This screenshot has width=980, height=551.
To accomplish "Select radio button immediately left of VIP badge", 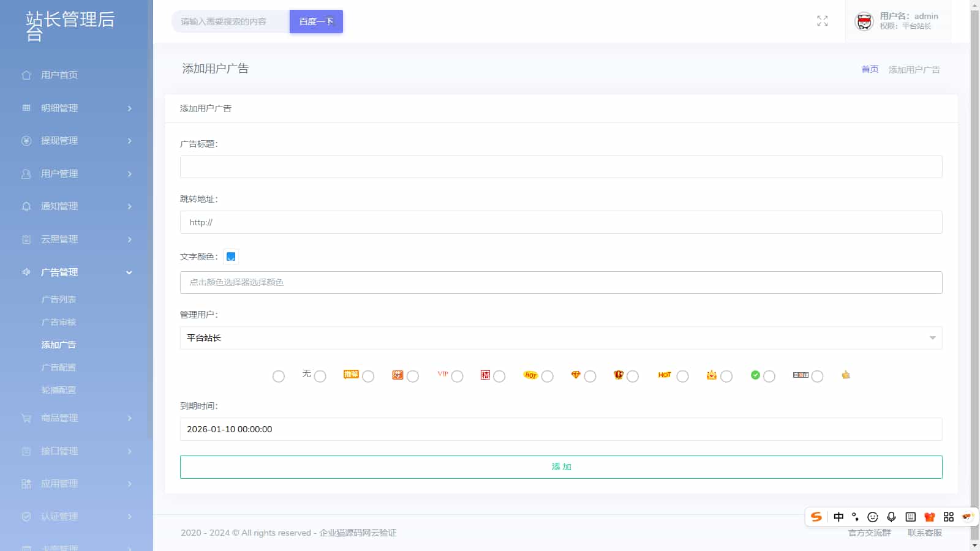I will click(413, 377).
